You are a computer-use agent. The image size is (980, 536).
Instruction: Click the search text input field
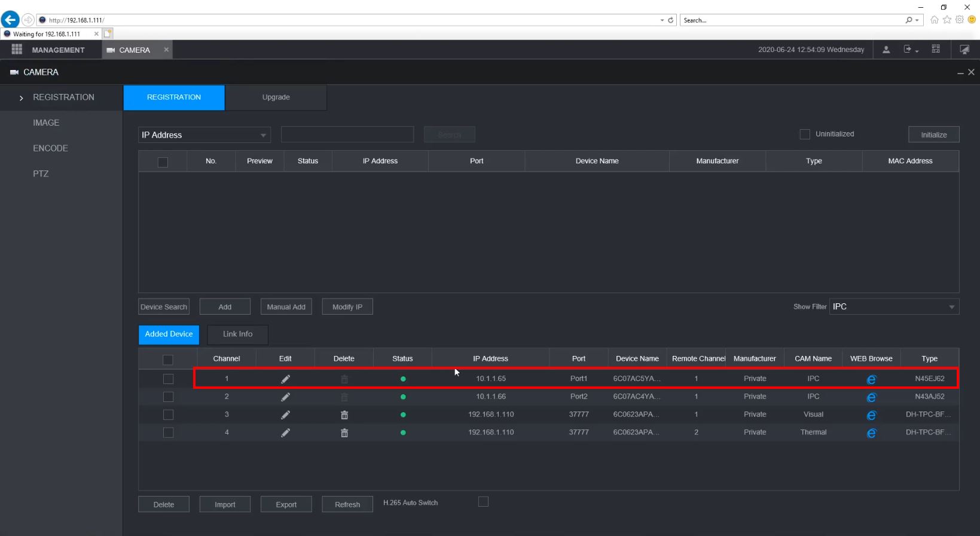pyautogui.click(x=347, y=135)
